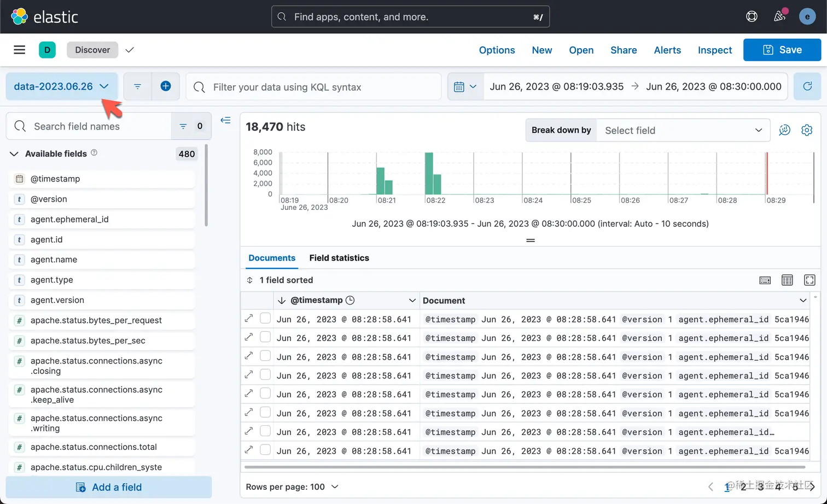
Task: Change Rows per page: 100 setting
Action: coord(292,487)
